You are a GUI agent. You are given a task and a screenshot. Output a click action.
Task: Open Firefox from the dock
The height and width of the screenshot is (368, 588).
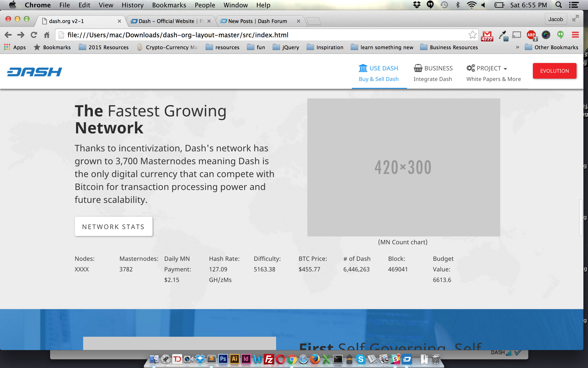click(x=315, y=359)
